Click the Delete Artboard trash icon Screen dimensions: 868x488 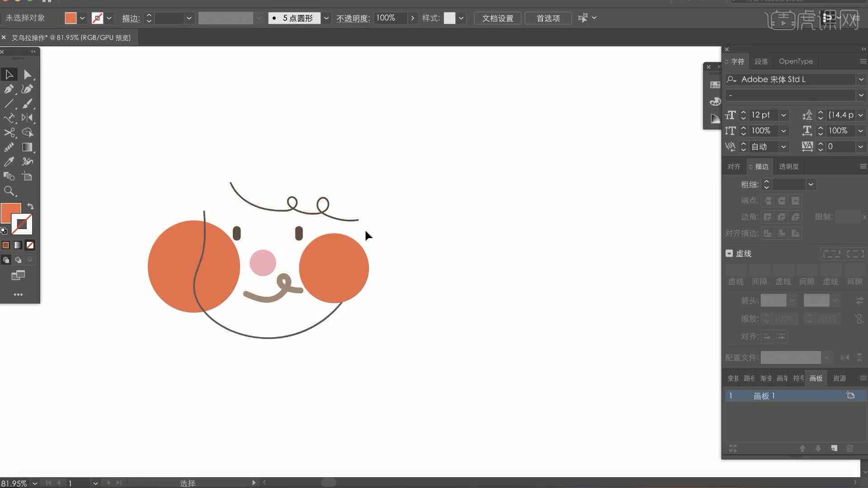coord(849,448)
